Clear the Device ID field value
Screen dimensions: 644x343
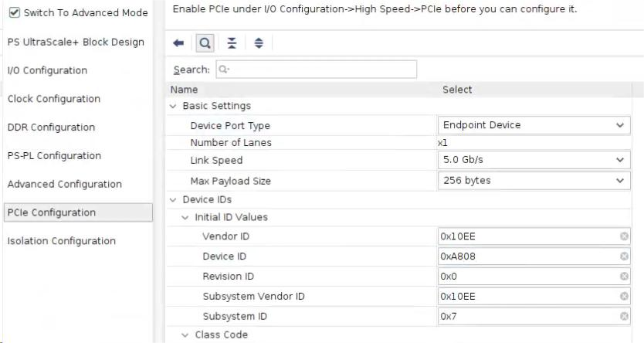point(624,256)
